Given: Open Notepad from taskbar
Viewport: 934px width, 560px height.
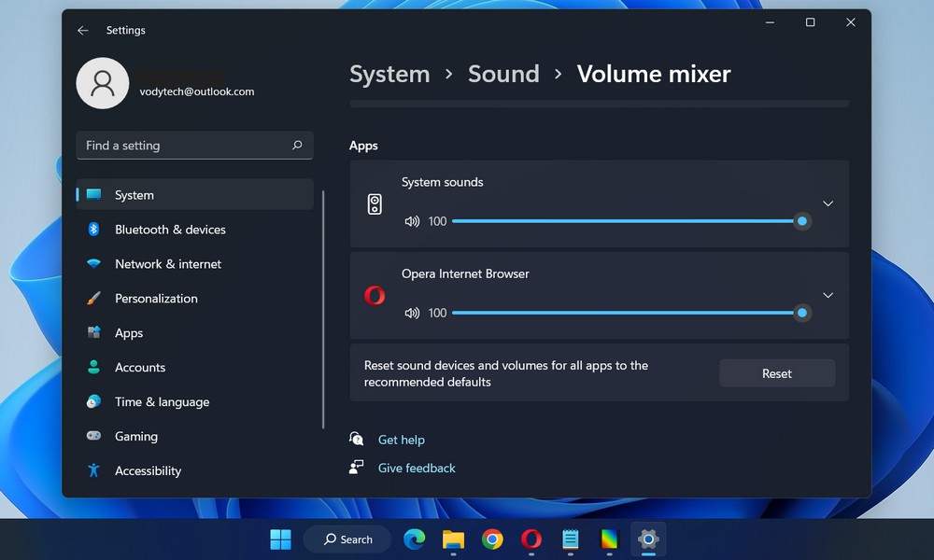Looking at the screenshot, I should pyautogui.click(x=570, y=539).
